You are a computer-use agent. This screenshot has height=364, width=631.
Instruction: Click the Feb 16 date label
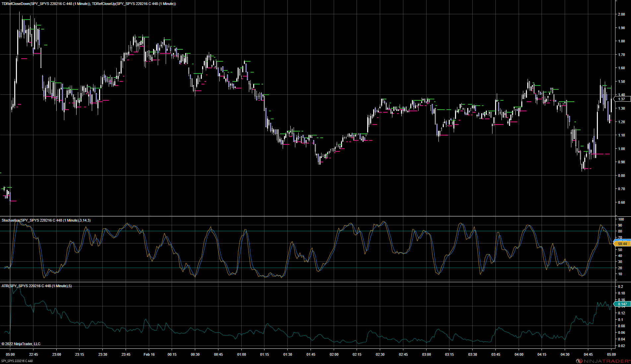pyautogui.click(x=149, y=354)
